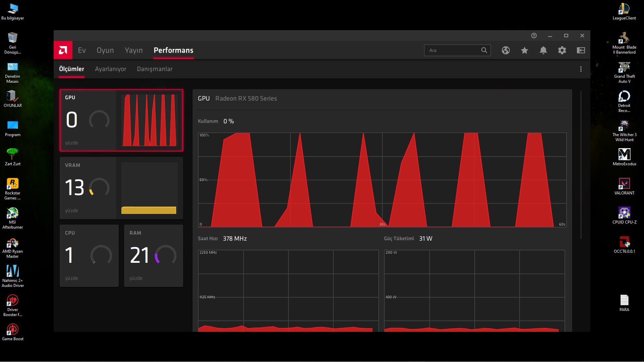This screenshot has width=644, height=362.
Task: Open the Danışmanlar sub-tab
Action: pyautogui.click(x=155, y=69)
